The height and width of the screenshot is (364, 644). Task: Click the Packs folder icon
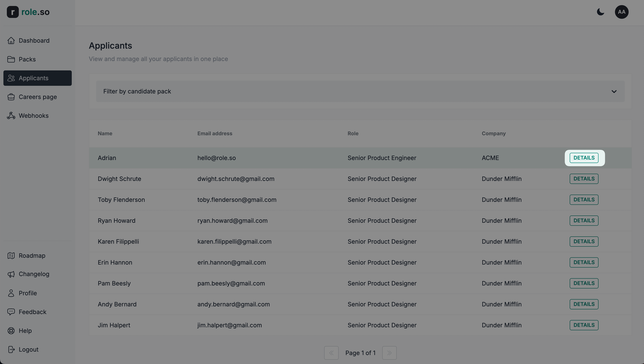coord(11,59)
